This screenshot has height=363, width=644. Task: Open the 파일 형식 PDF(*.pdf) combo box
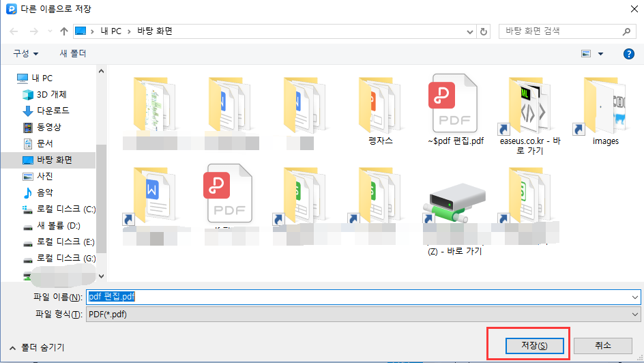(363, 315)
